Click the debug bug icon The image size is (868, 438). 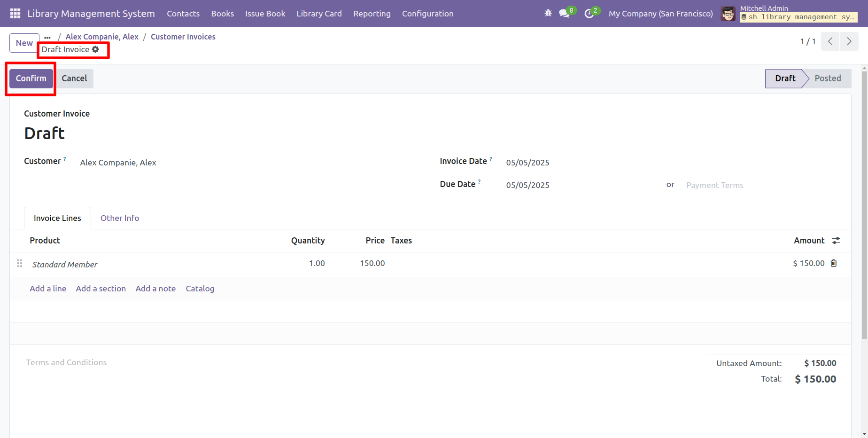click(548, 14)
